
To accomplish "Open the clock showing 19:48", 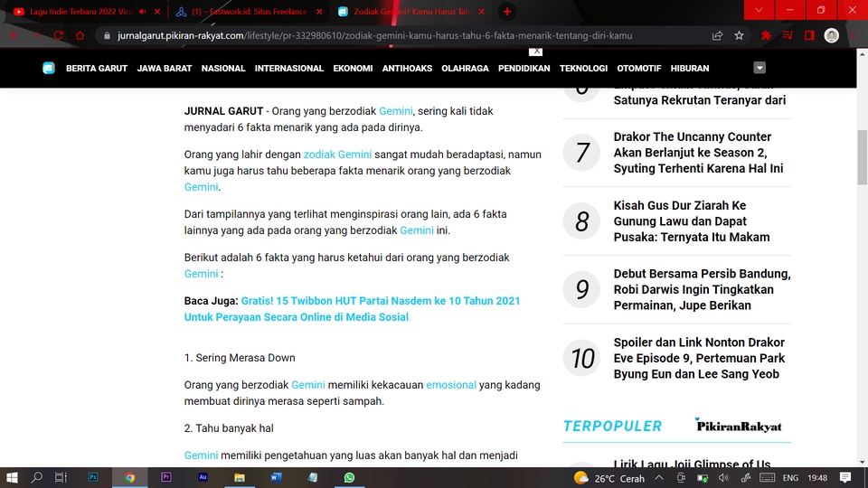I will pyautogui.click(x=817, y=478).
